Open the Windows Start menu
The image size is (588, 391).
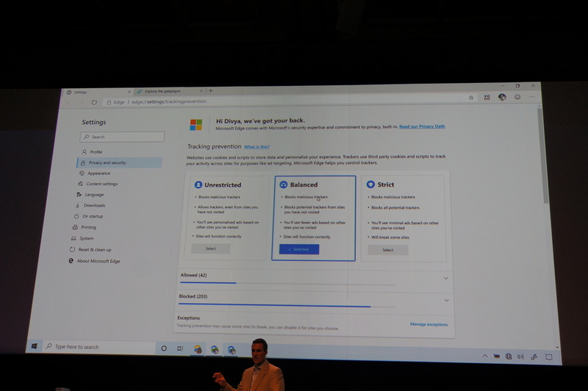point(34,346)
